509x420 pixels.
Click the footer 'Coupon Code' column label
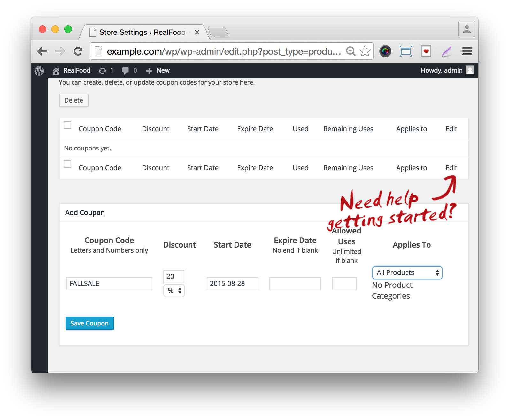pyautogui.click(x=100, y=168)
